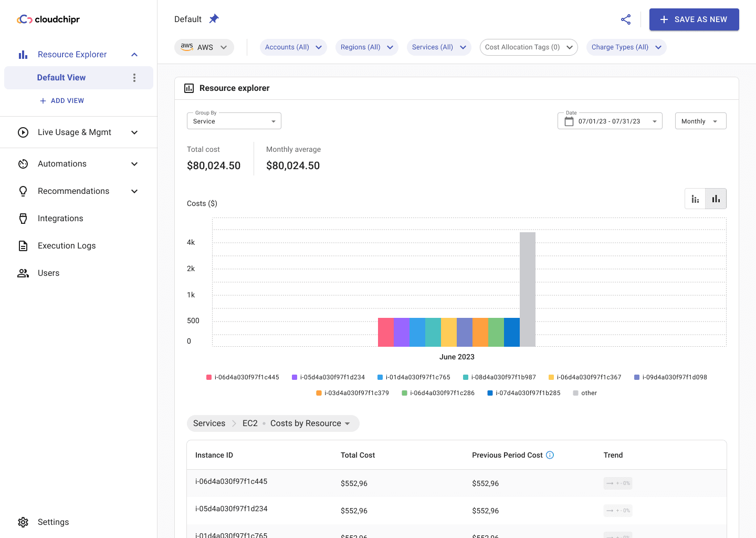Open the share view icon
Viewport: 756px width, 538px height.
[626, 19]
